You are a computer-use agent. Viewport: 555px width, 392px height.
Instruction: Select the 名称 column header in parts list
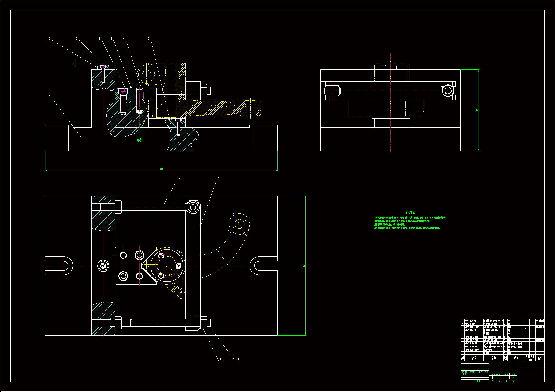pos(493,358)
